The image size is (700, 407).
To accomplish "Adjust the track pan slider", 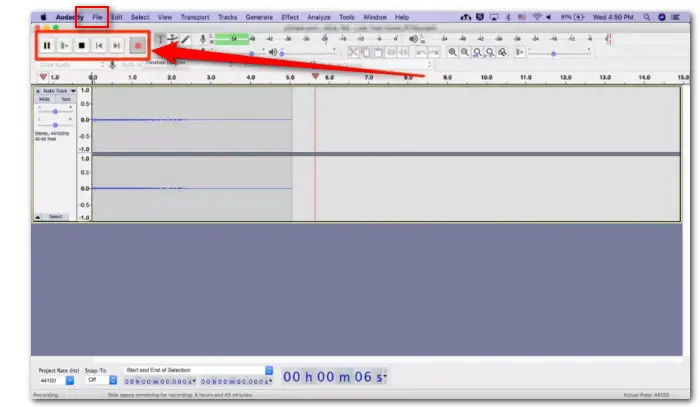I will coord(55,125).
